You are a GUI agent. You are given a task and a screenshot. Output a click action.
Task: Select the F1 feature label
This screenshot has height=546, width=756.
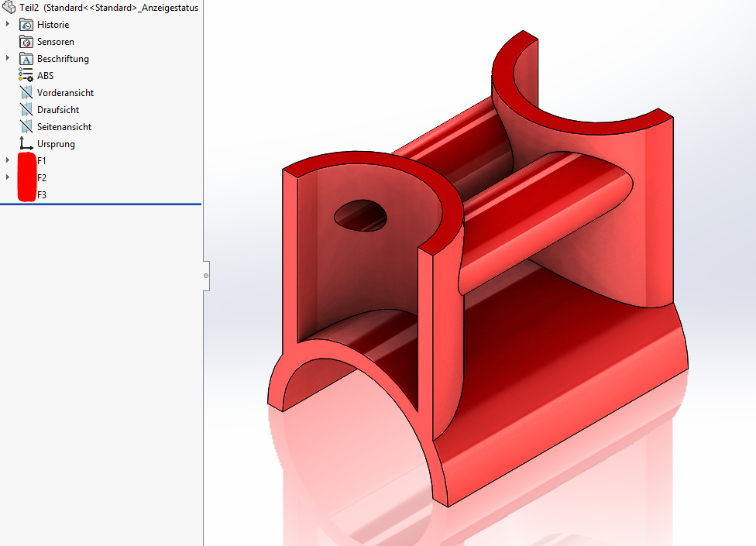tap(42, 161)
